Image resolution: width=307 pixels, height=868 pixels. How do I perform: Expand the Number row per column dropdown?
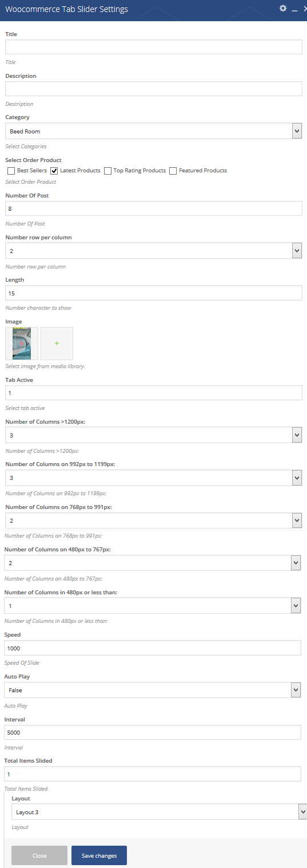pos(154,250)
